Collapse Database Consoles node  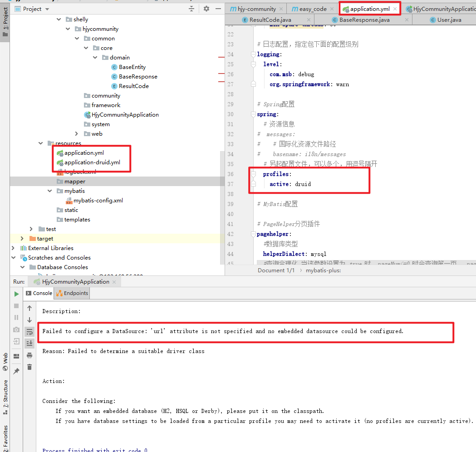[x=22, y=267]
